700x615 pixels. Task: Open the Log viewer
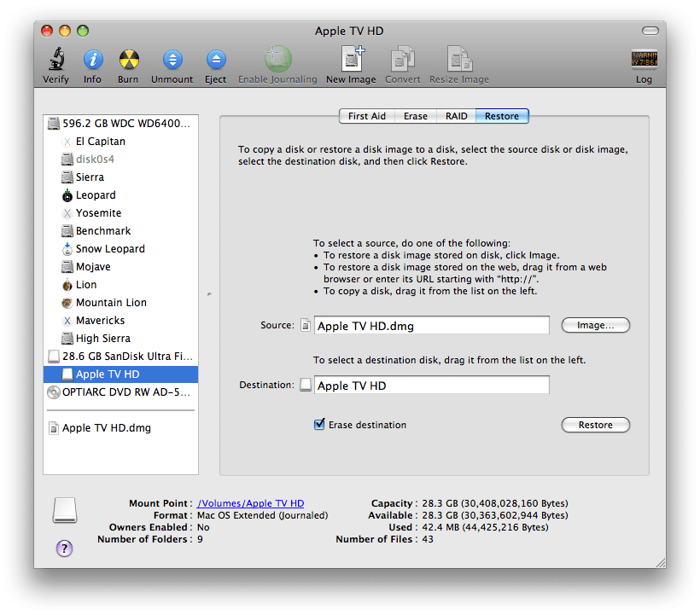644,60
